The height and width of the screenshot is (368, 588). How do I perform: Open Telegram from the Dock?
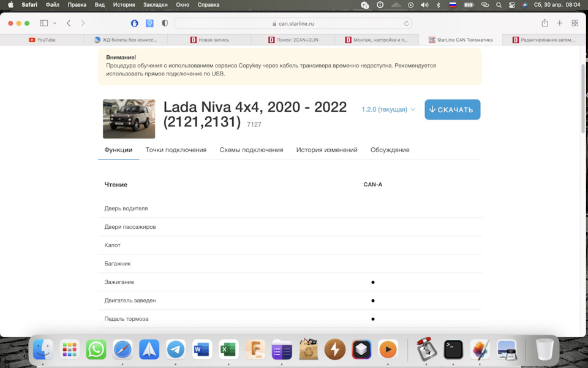click(176, 349)
